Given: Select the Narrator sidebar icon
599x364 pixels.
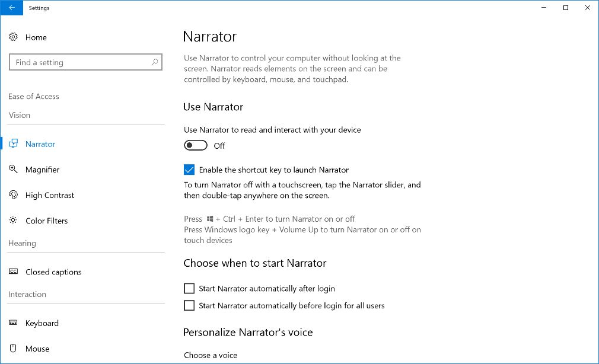Looking at the screenshot, I should (x=13, y=144).
